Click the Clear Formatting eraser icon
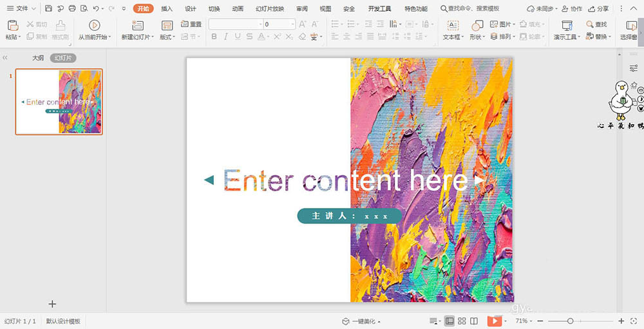This screenshot has width=644, height=329. 302,37
